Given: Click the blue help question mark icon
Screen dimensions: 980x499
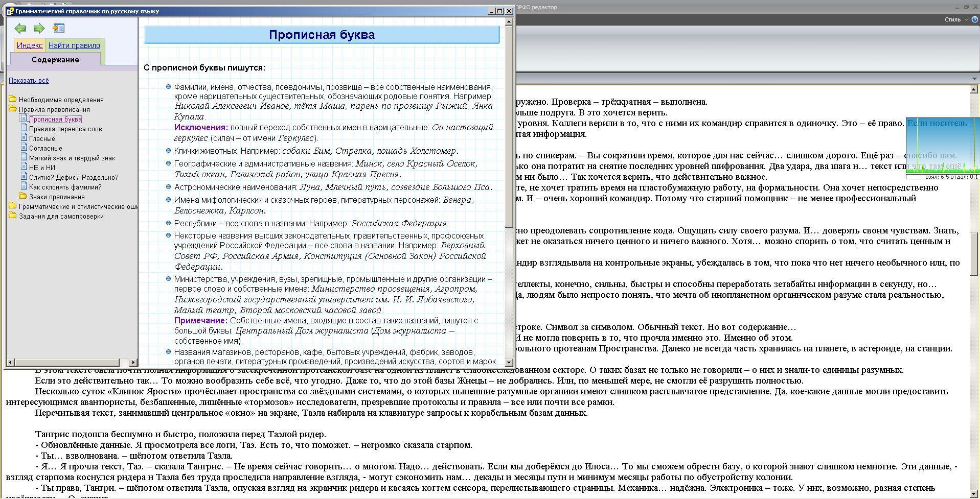Looking at the screenshot, I should [974, 19].
